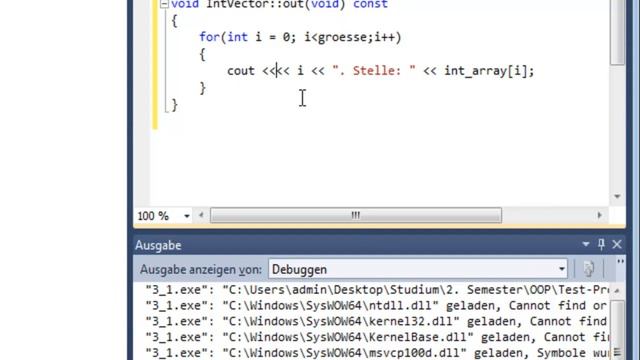Click the msvcp100d.dll output line
The width and height of the screenshot is (640, 360).
(377, 353)
